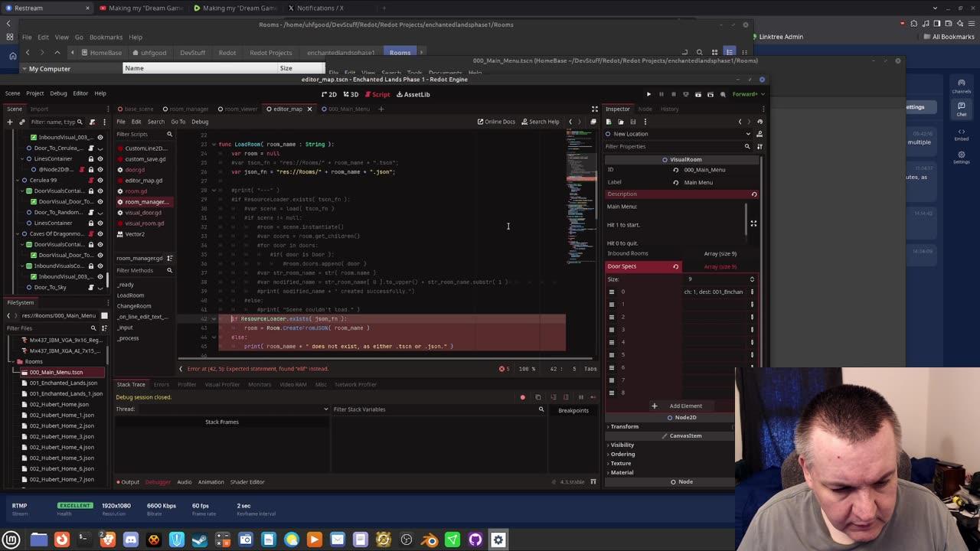Open the AssetLib workspace
The height and width of the screenshot is (551, 980).
click(x=413, y=94)
